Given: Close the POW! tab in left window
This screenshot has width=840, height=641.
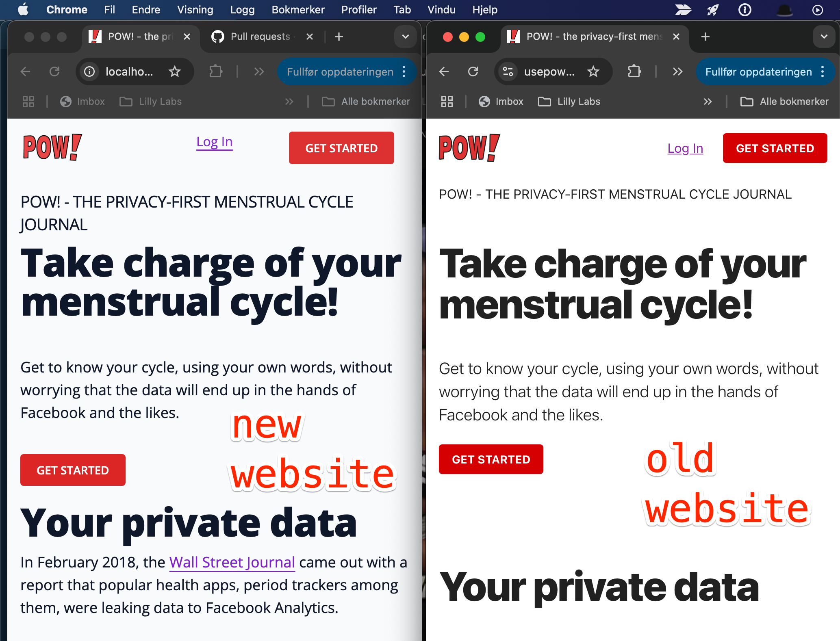Looking at the screenshot, I should coord(187,37).
